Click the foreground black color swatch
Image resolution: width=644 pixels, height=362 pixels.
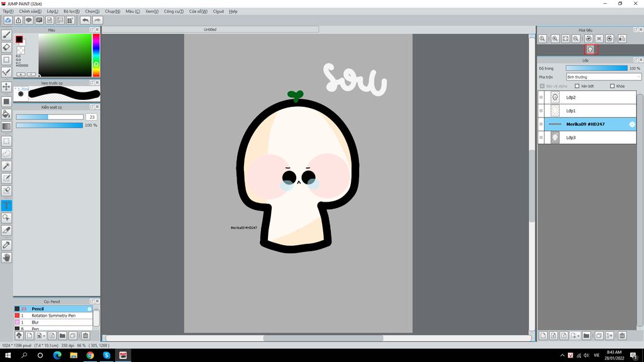click(19, 40)
